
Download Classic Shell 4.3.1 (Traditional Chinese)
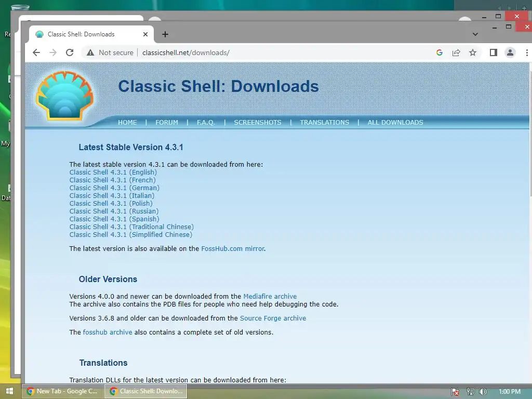(x=131, y=227)
